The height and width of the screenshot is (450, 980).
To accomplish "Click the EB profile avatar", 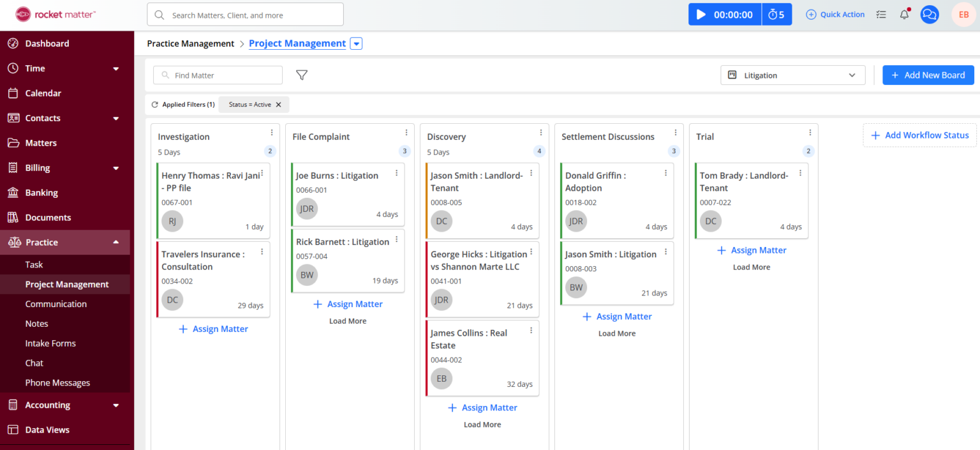I will click(963, 14).
